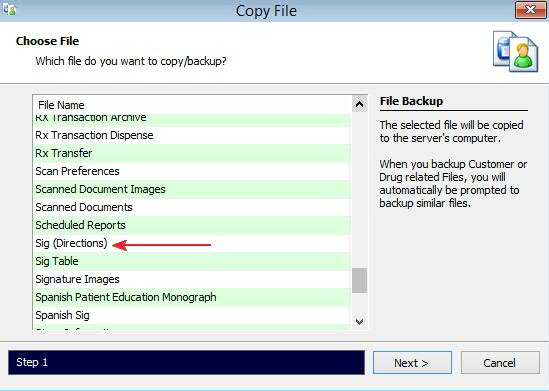Click the file list scroll down arrow
This screenshot has height=391, width=549.
tap(359, 321)
